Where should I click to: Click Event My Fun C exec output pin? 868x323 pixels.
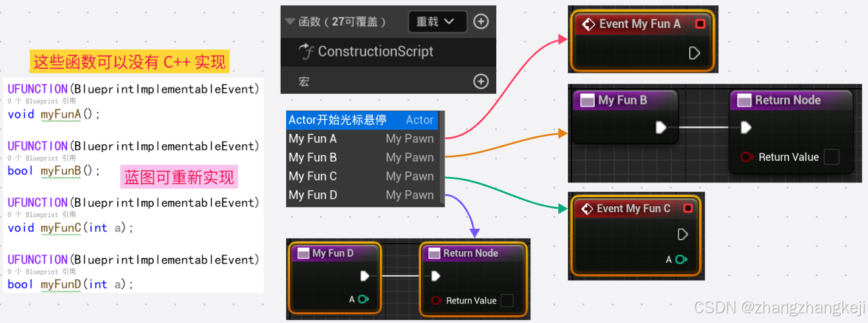pos(682,234)
